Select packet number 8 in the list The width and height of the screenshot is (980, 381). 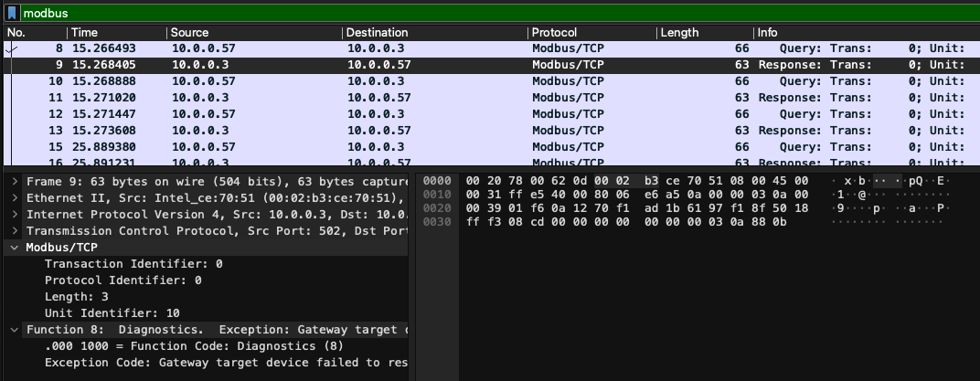(274, 48)
